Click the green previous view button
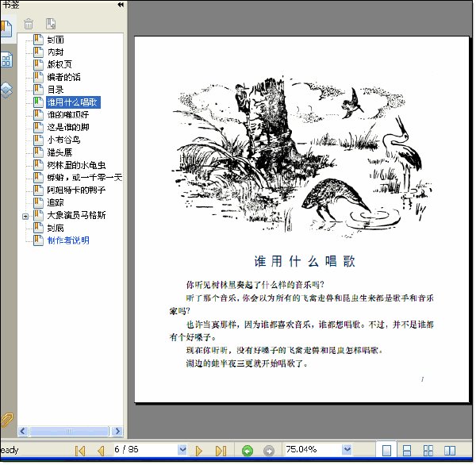Screen dimensions: 476x465 (x=247, y=451)
